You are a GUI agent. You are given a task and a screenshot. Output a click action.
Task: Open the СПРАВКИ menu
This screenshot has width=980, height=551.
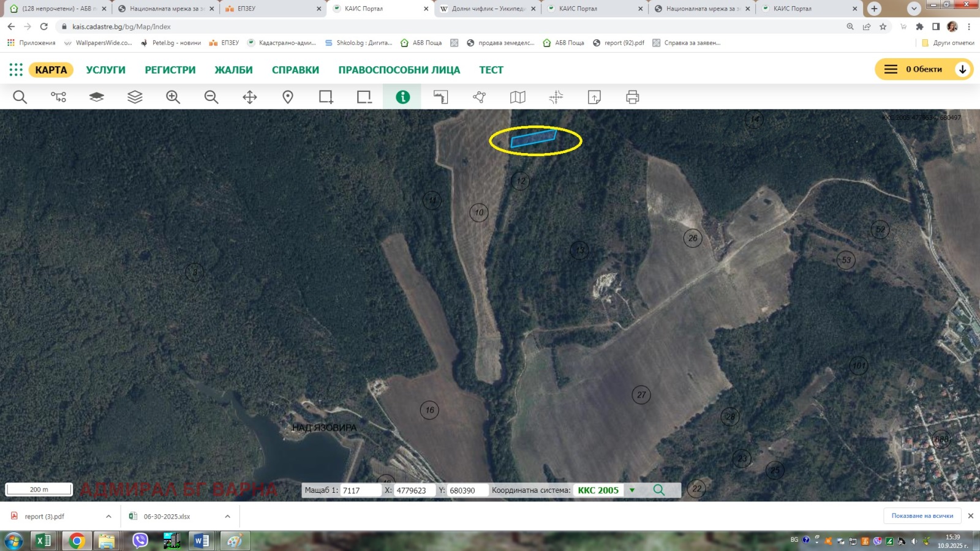pyautogui.click(x=295, y=70)
